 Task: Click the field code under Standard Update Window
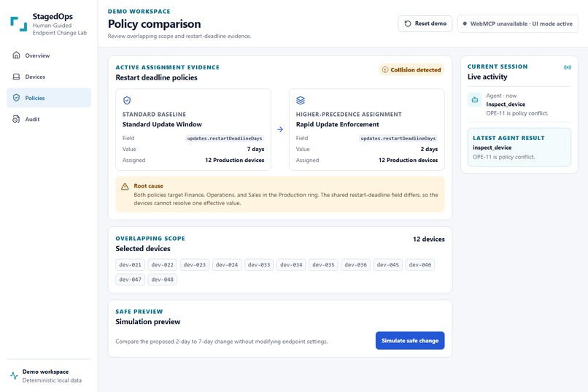coord(225,139)
